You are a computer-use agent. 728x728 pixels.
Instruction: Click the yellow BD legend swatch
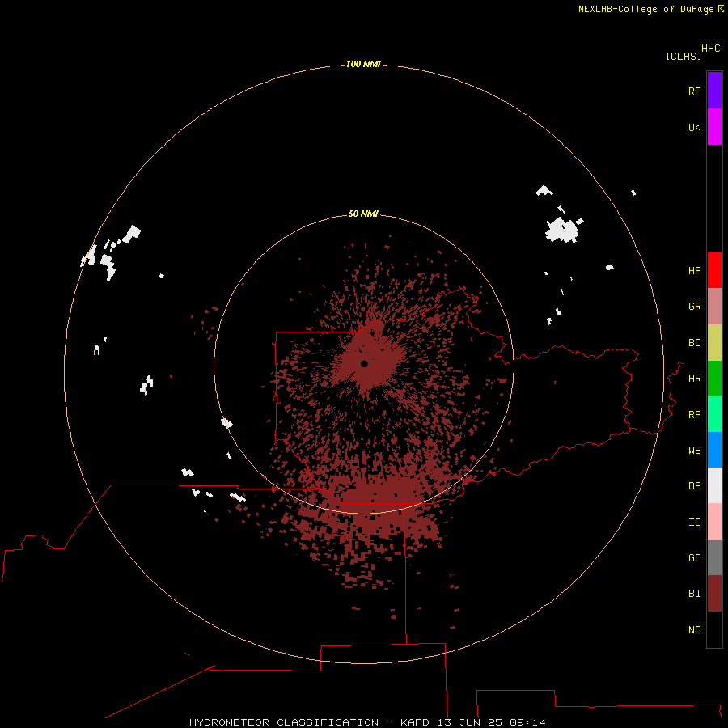(714, 343)
